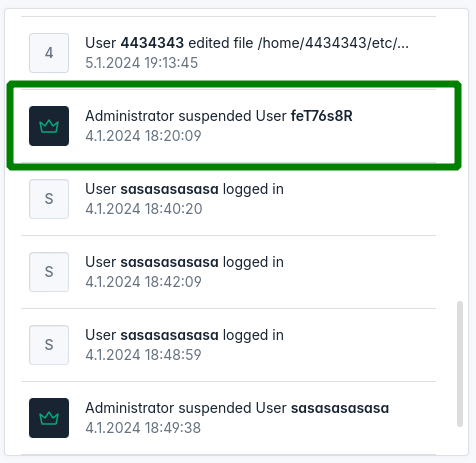This screenshot has height=463, width=476.
Task: Select the "Administrator suspended User" text of highlighted entry
Action: [186, 116]
